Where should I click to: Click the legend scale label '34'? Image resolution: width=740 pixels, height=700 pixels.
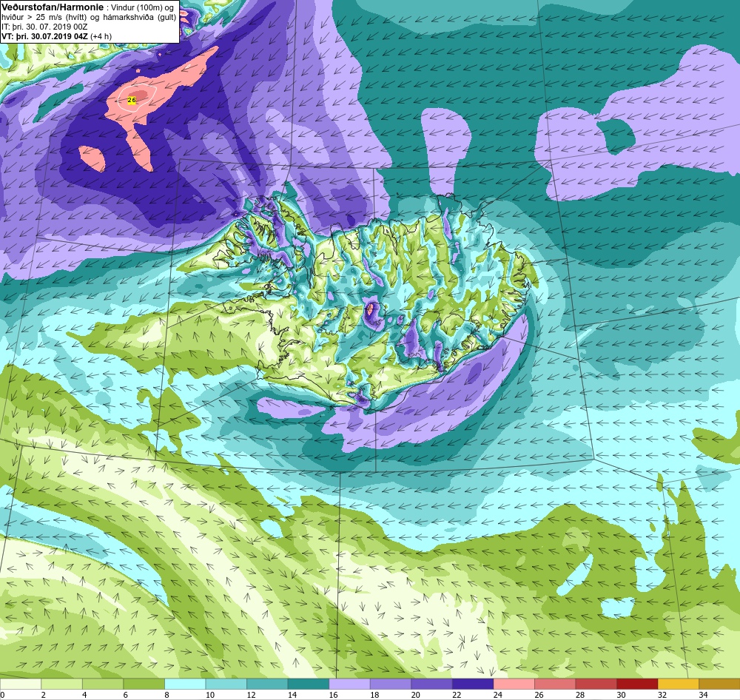point(703,695)
